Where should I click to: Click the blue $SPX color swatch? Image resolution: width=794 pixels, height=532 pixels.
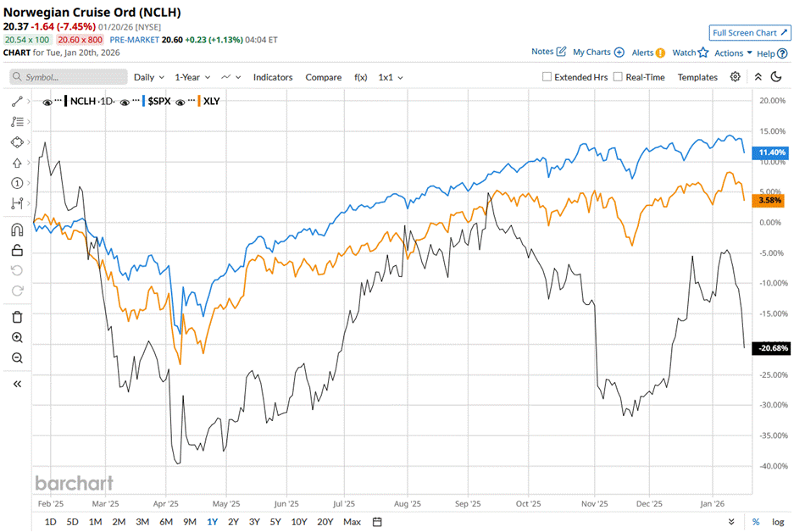[x=144, y=101]
